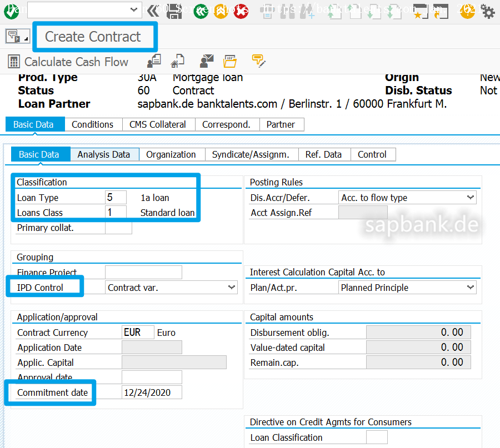The width and height of the screenshot is (500, 448).
Task: Click the Find binoculars icon
Action: 287,12
